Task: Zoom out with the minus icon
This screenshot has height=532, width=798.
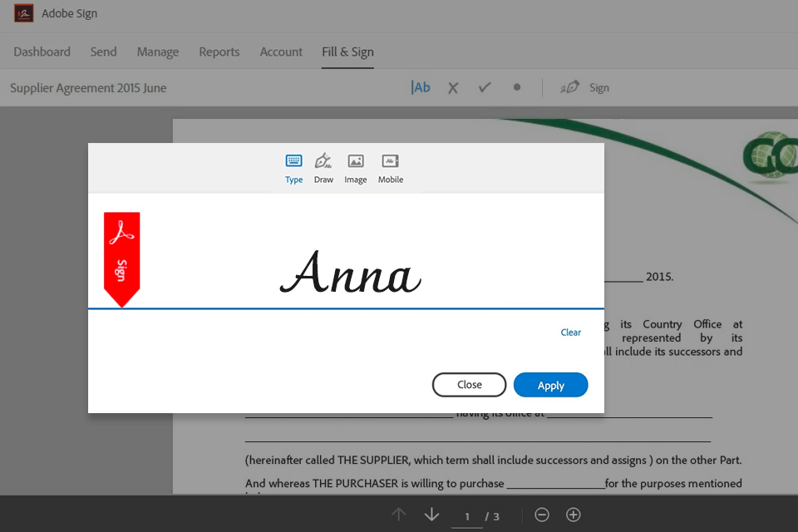Action: [x=542, y=515]
